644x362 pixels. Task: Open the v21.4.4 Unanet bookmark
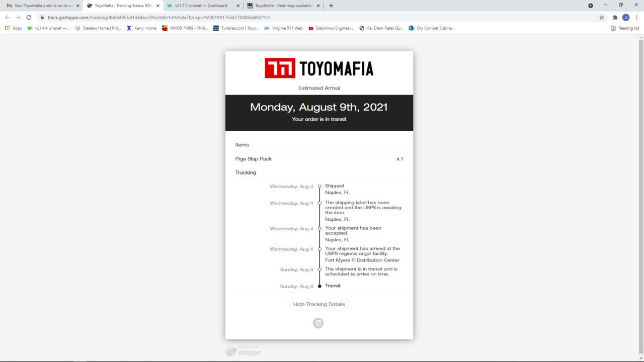(x=48, y=28)
